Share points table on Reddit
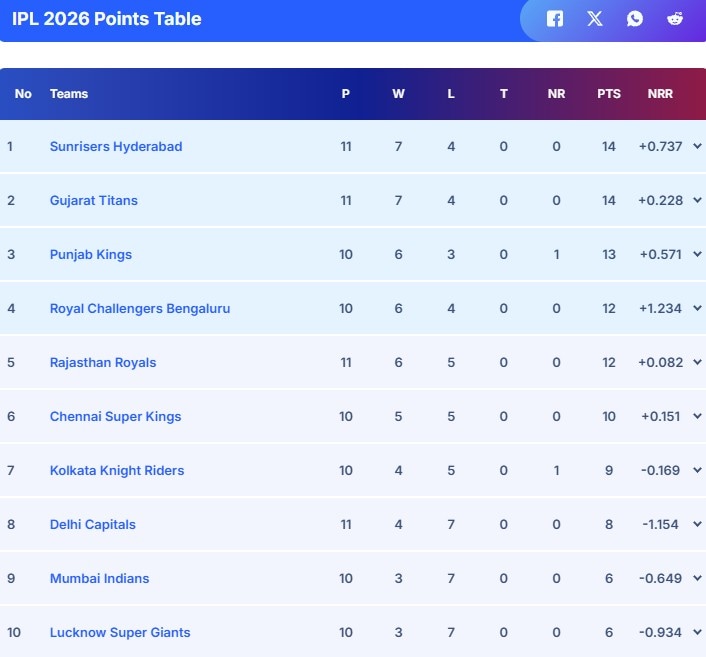 click(x=675, y=19)
